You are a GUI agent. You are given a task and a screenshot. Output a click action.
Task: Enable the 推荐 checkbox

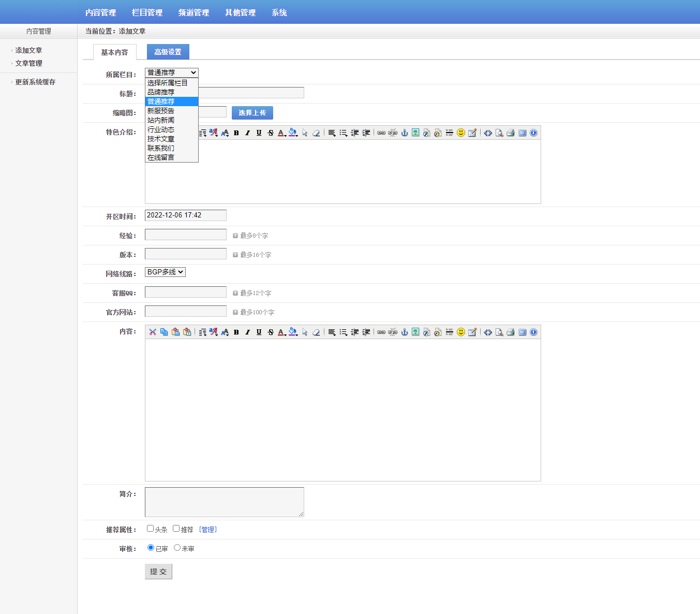point(176,529)
